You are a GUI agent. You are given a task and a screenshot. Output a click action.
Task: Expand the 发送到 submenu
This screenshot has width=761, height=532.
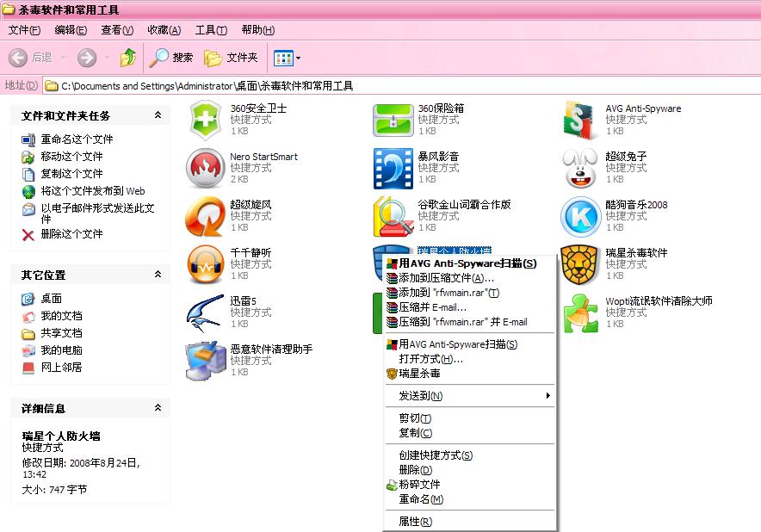tap(470, 396)
